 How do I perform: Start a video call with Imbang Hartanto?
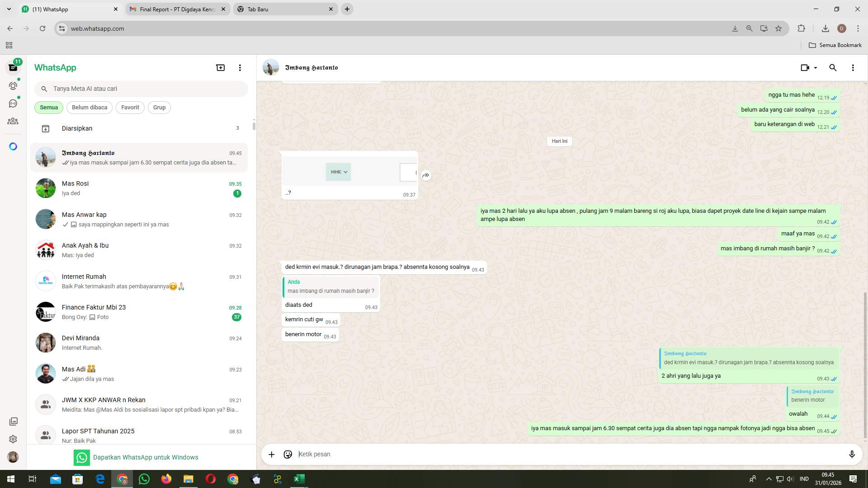(805, 67)
